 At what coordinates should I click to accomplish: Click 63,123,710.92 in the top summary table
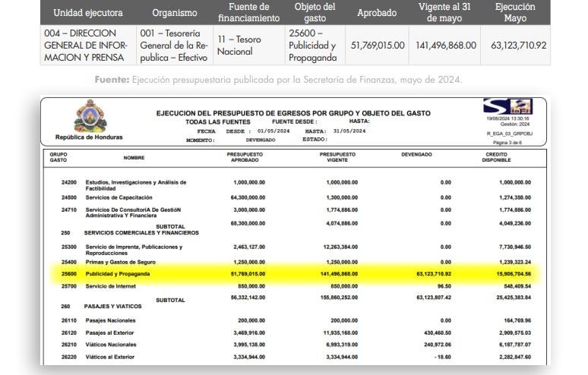point(519,46)
